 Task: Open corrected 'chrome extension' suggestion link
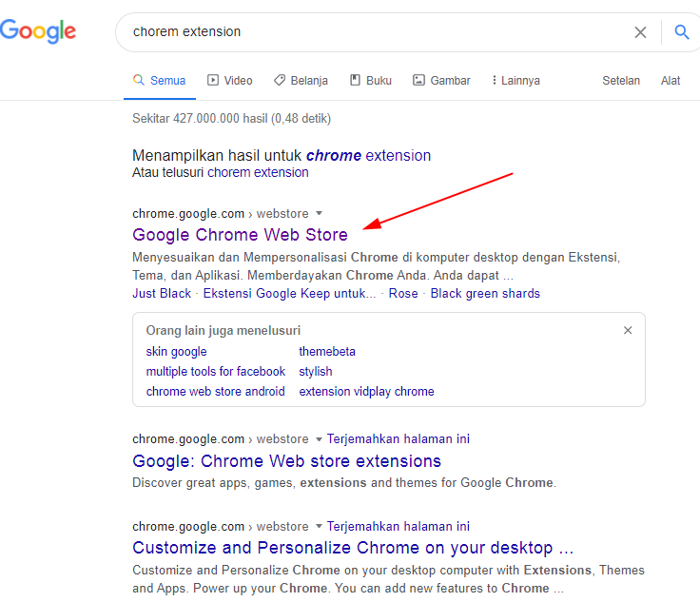tap(368, 155)
